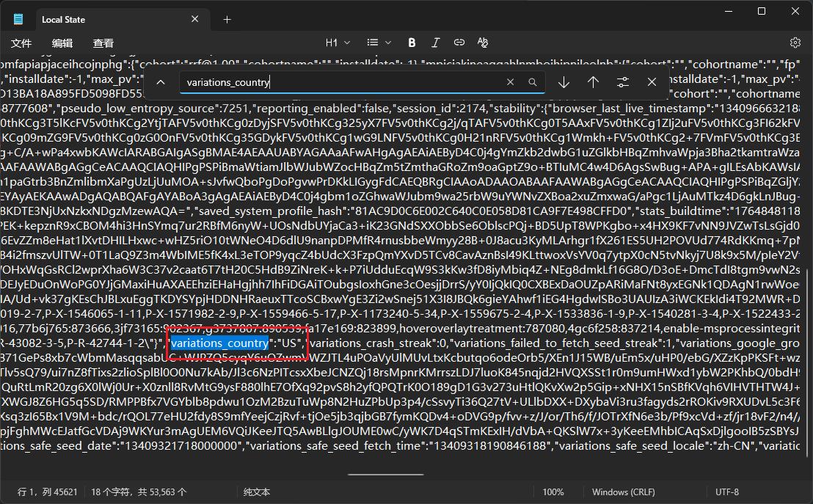The width and height of the screenshot is (813, 504).
Task: Toggle bold formatting in the toolbar
Action: tap(412, 43)
